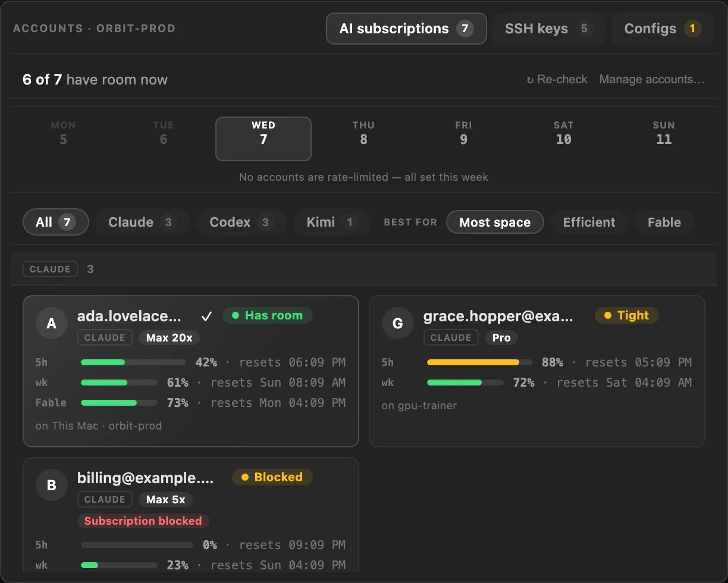Screen dimensions: 728x583
Task: Select Saturday 10 in the week strip
Action: (x=564, y=139)
